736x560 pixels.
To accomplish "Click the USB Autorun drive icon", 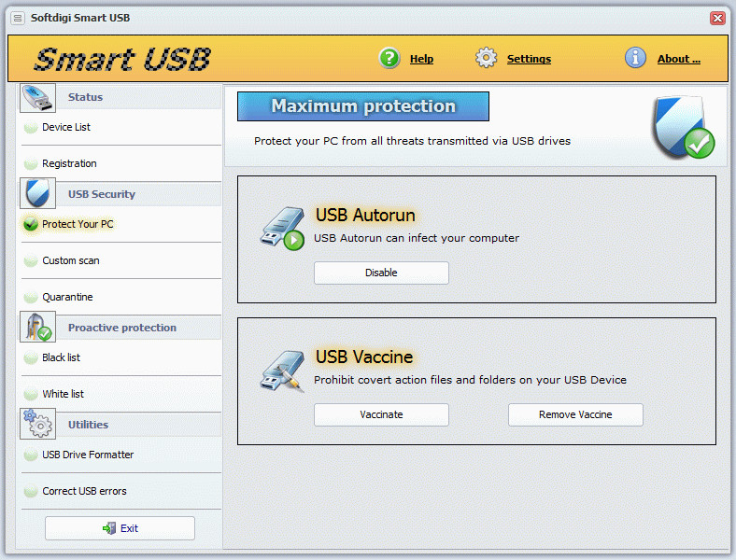I will pyautogui.click(x=283, y=229).
